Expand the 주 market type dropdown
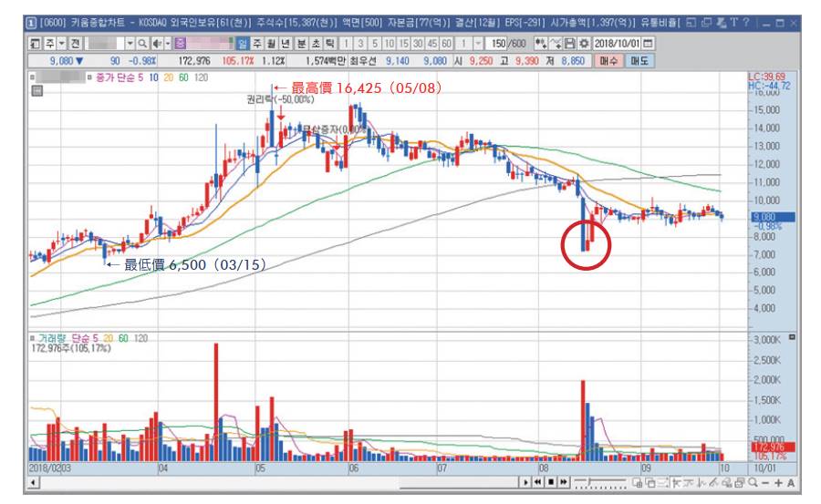This screenshot has width=821, height=504. coord(61,44)
